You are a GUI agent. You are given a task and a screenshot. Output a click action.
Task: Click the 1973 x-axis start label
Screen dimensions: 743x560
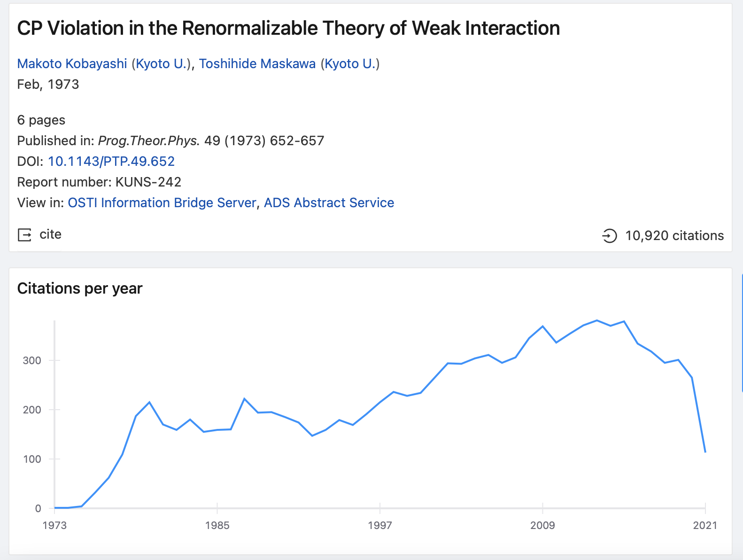(x=54, y=525)
